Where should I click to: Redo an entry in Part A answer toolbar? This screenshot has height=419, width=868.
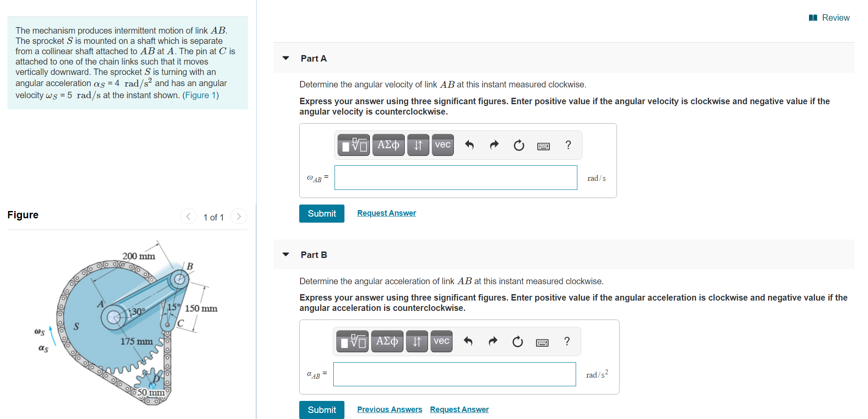pos(494,145)
